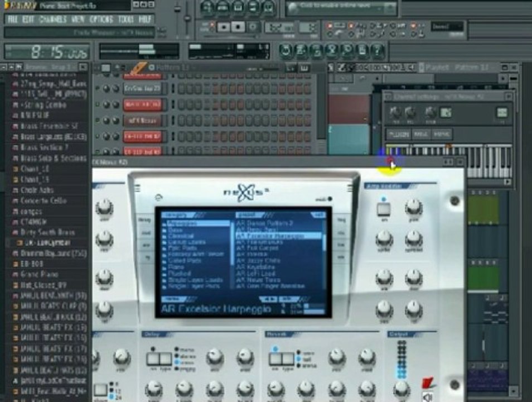Open the CHANNELS menu

52,20
